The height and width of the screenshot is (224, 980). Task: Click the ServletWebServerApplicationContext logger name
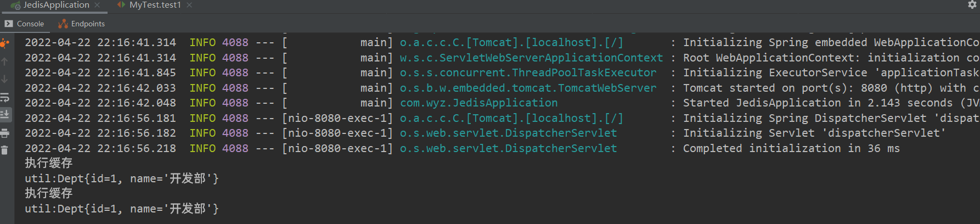tap(531, 58)
